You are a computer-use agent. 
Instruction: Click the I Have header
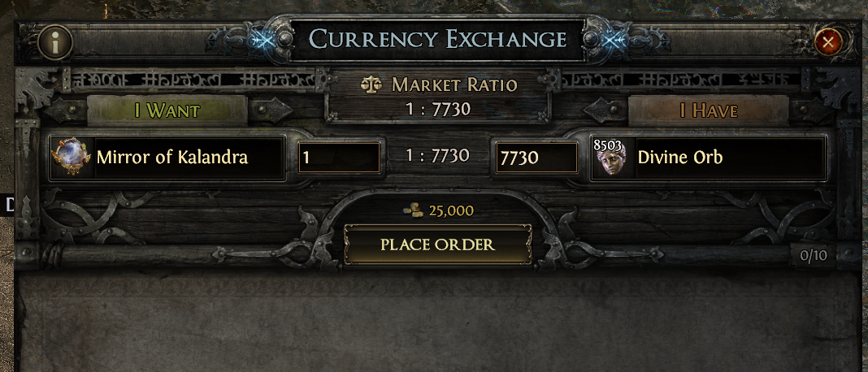709,110
